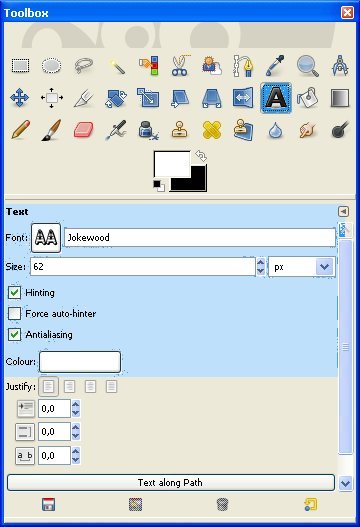Decrease line spacing value
Screen dimensions: 360x527
click(x=76, y=436)
